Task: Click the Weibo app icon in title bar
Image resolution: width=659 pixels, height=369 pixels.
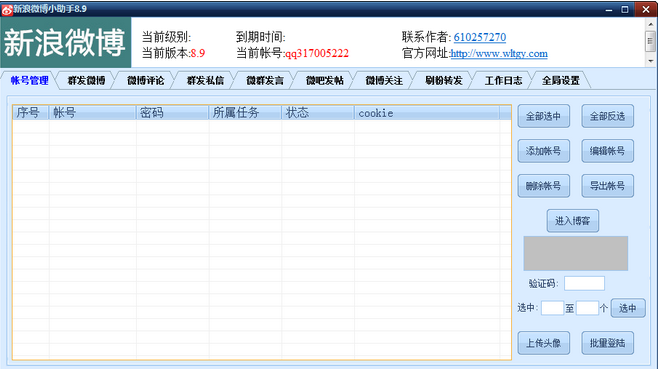Action: point(7,9)
